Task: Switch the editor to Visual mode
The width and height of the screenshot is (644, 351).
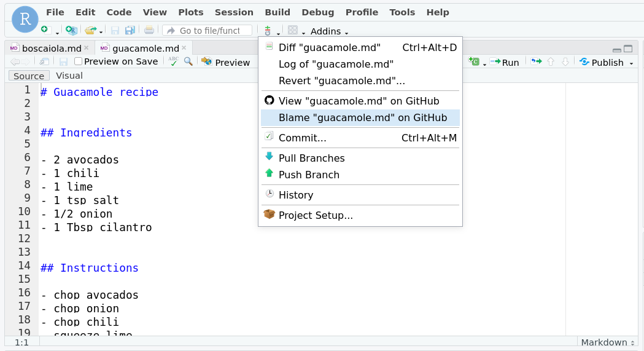Action: point(69,76)
